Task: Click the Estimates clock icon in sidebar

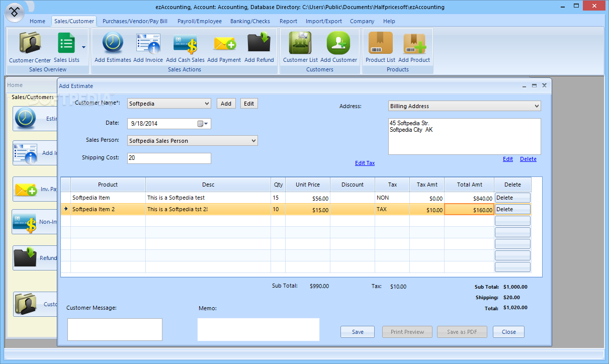Action: (25, 119)
